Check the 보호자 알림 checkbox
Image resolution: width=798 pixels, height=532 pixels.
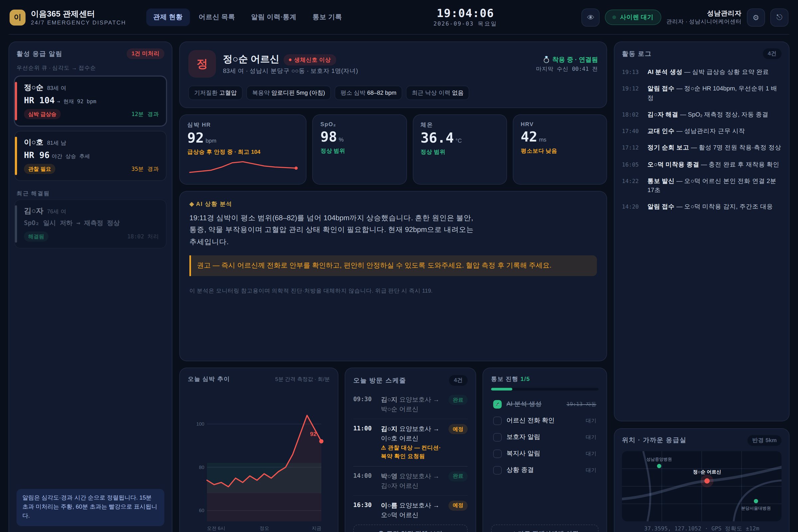pos(497,437)
